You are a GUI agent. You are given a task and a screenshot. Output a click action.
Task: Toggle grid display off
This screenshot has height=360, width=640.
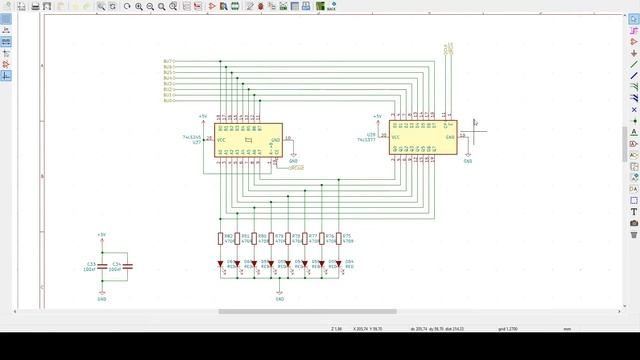tap(6, 19)
